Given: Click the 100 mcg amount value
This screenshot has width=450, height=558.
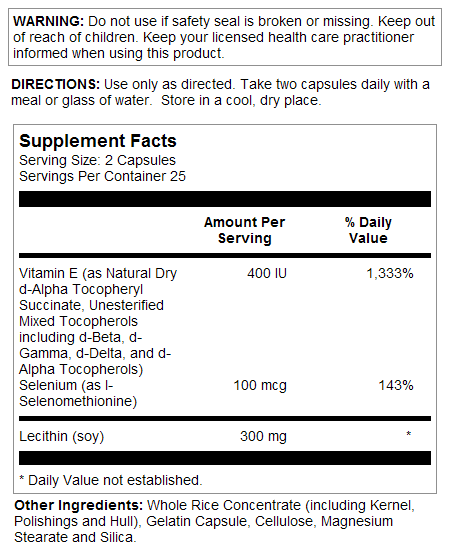Looking at the screenshot, I should click(x=260, y=385).
